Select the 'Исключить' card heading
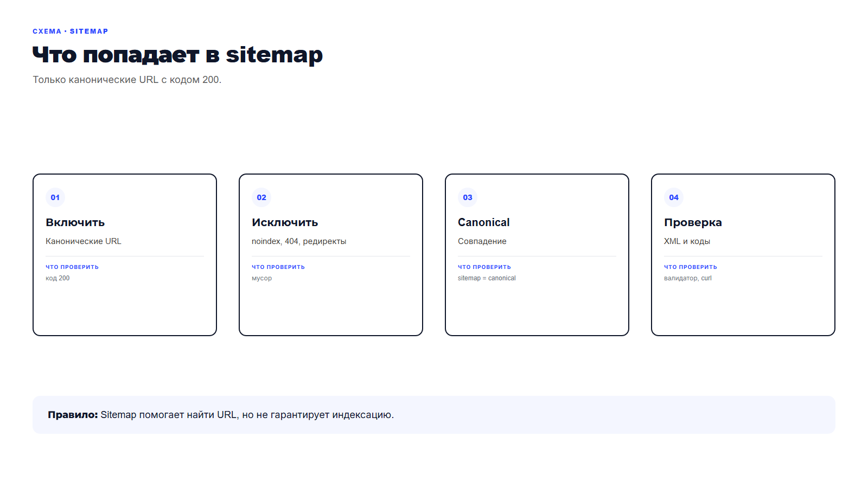This screenshot has height=488, width=868. coord(285,222)
